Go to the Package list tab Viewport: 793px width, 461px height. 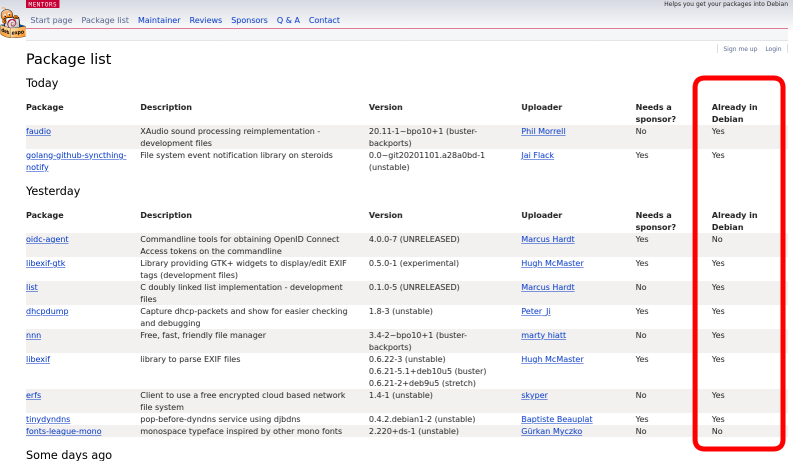click(x=105, y=20)
